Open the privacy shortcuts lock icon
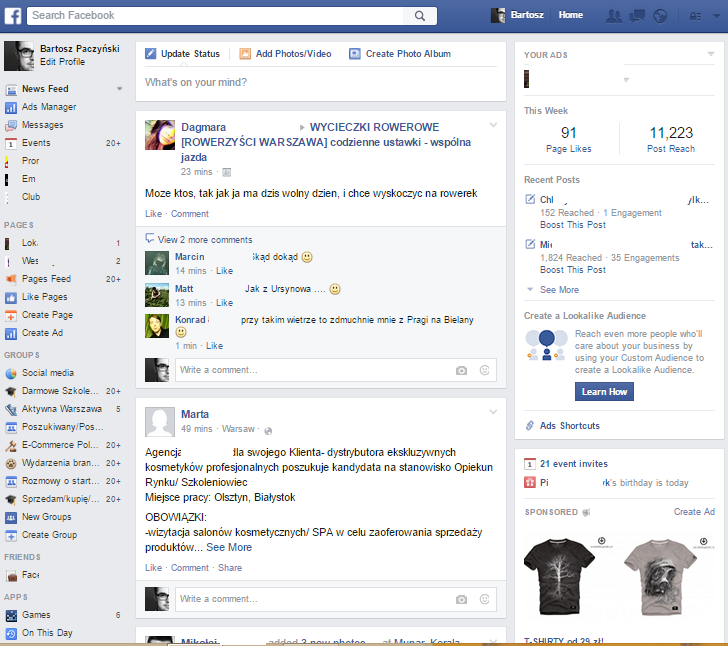The height and width of the screenshot is (646, 728). click(695, 16)
